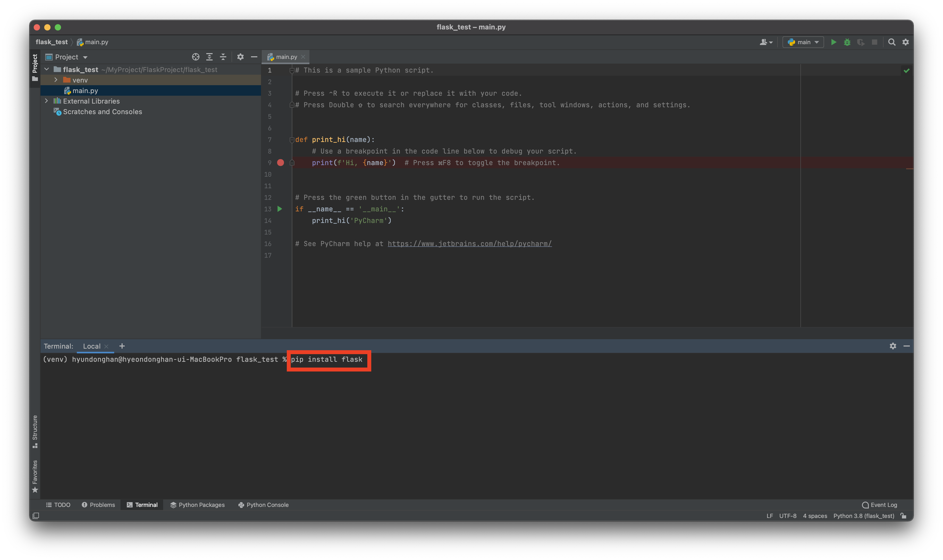
Task: Open the main run configuration dropdown
Action: point(803,42)
